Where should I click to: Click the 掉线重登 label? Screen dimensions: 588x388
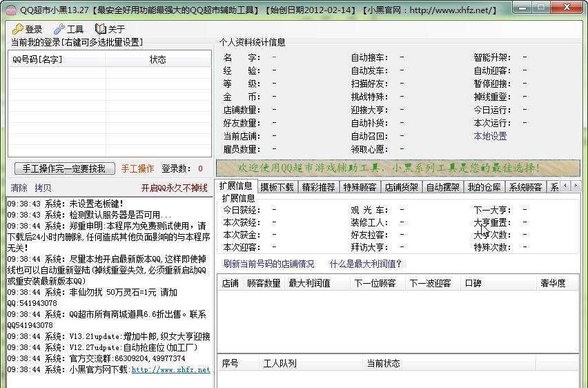tap(492, 97)
